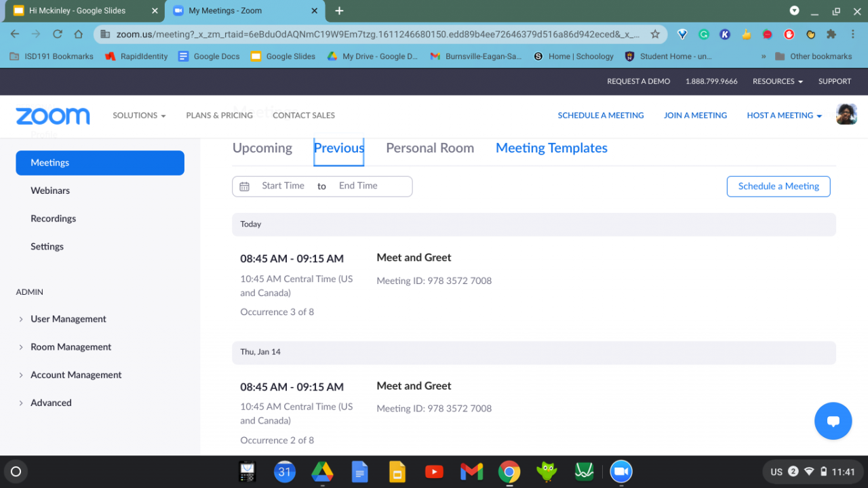This screenshot has height=488, width=868.
Task: Bookmark this page with the star
Action: [x=655, y=34]
